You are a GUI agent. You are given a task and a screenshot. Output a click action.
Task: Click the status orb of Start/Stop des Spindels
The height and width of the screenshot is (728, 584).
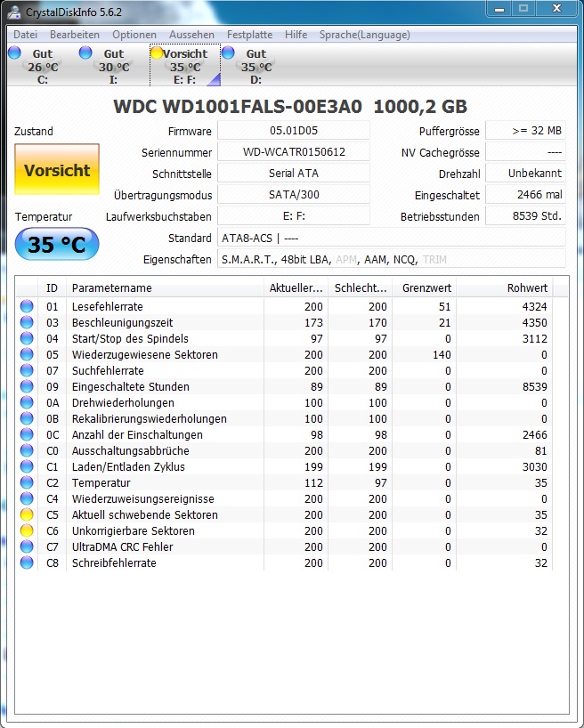tap(27, 338)
